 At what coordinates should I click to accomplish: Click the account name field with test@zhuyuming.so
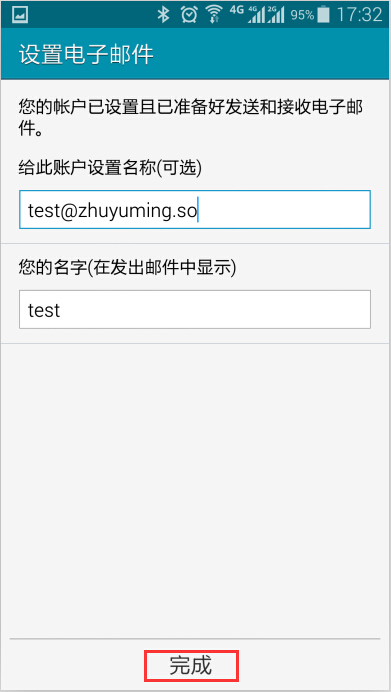click(195, 210)
